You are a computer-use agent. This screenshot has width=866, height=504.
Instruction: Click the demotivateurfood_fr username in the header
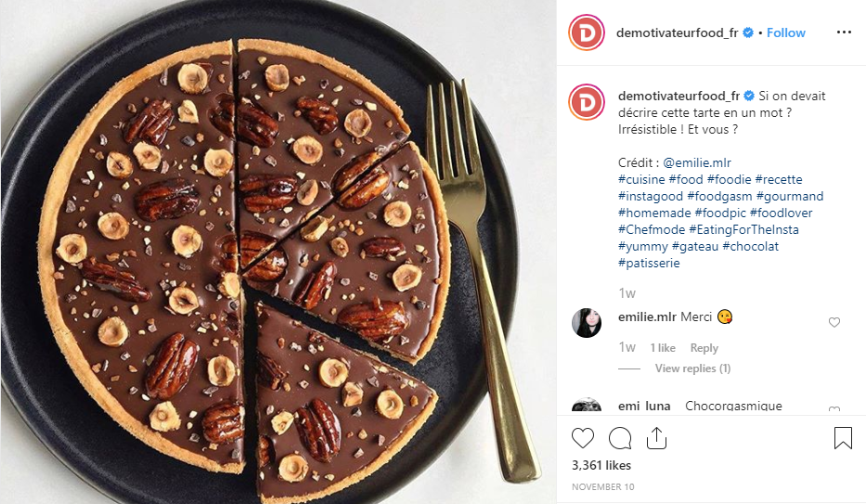tap(678, 32)
